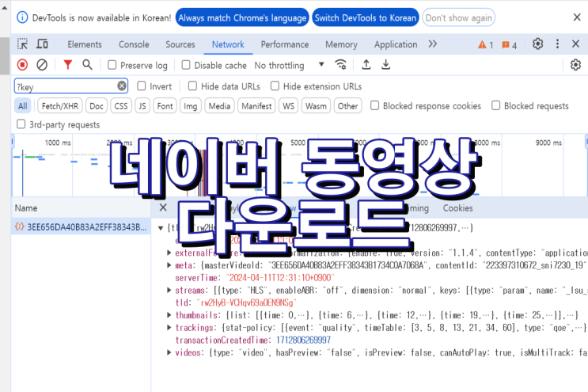Open network conditions wifi icon
The height and width of the screenshot is (392, 588).
pos(341,65)
